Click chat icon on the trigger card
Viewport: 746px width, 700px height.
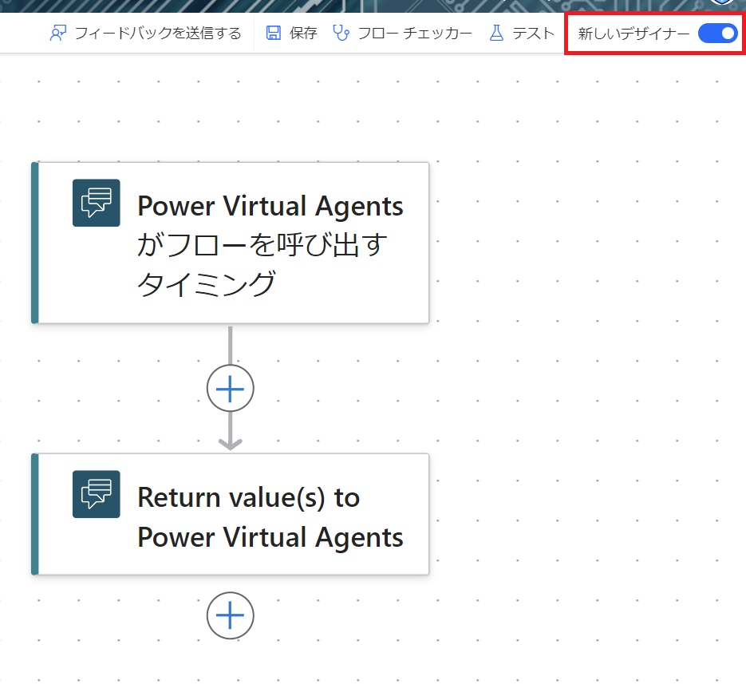[x=96, y=203]
